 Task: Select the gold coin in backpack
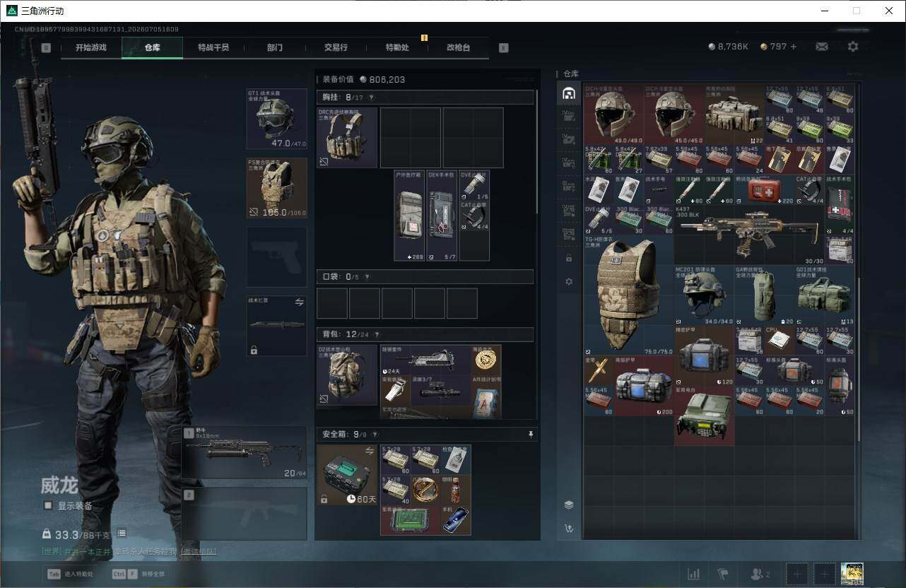(x=486, y=360)
